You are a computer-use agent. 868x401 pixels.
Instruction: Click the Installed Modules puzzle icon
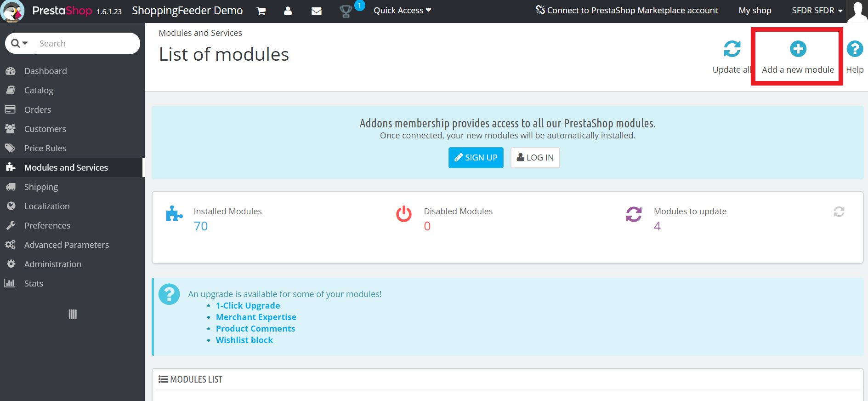[x=174, y=214]
